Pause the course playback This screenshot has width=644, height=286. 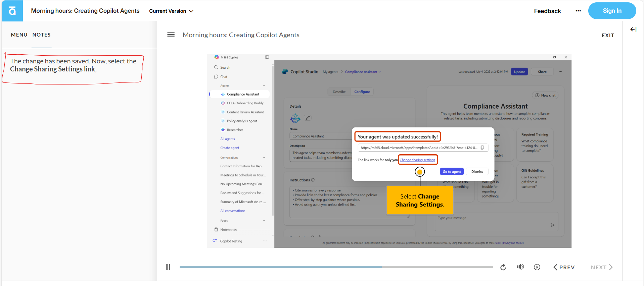click(168, 267)
